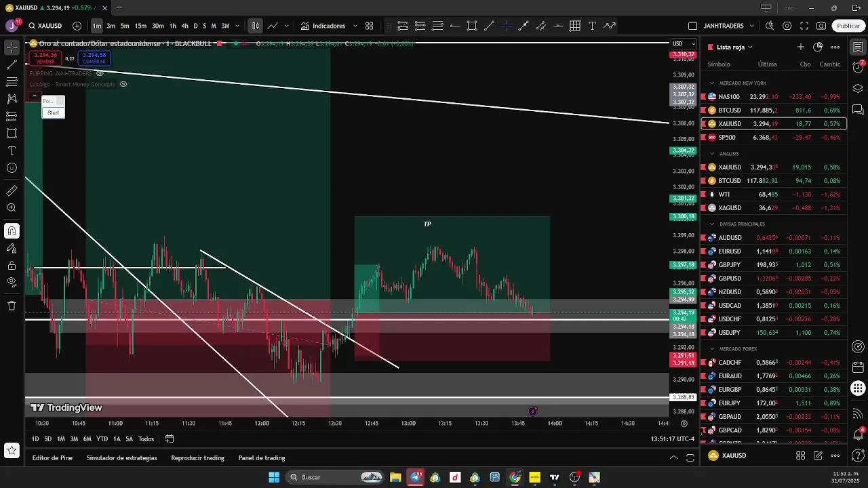Select the crosshair cursor tool in left sidebar
The image size is (868, 488).
[12, 47]
